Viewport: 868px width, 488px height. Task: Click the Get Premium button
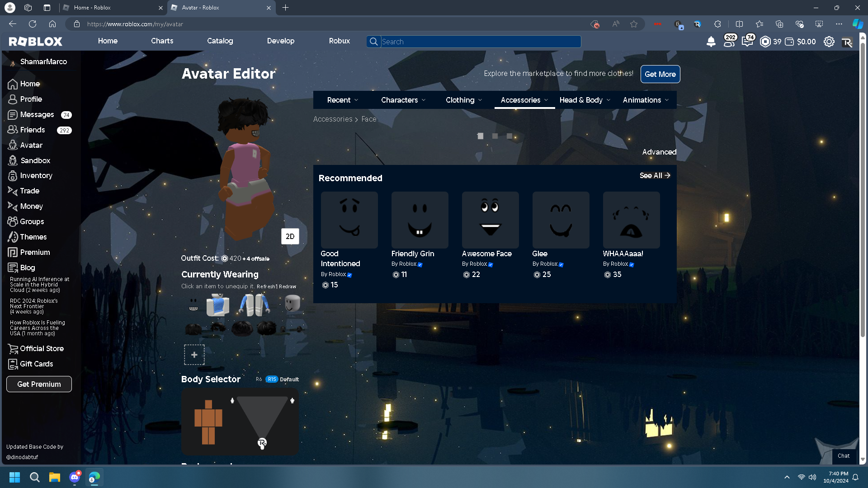pyautogui.click(x=39, y=384)
